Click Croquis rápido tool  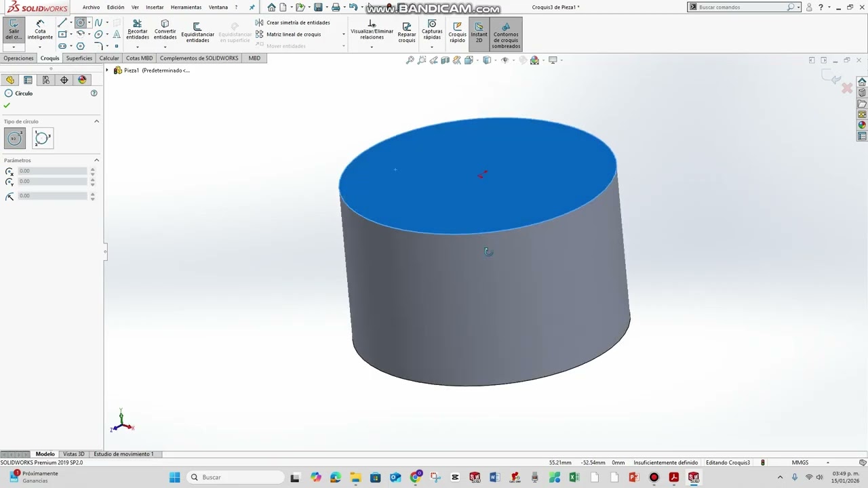458,32
